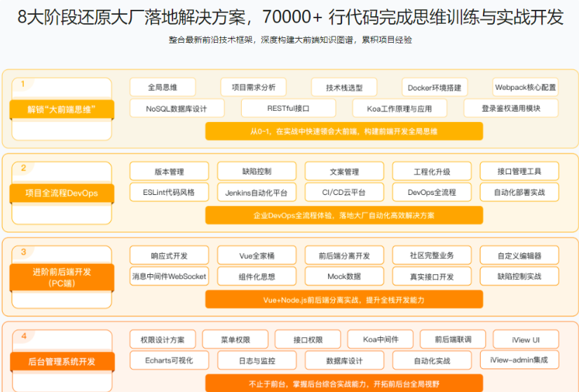Click the CI/CD云平台 tag
Image resolution: width=579 pixels, height=392 pixels.
(343, 192)
